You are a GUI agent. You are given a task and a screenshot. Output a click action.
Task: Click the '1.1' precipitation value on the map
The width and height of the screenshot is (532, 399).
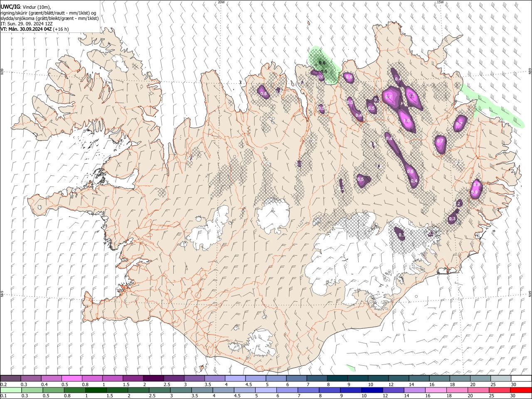pos(412,96)
